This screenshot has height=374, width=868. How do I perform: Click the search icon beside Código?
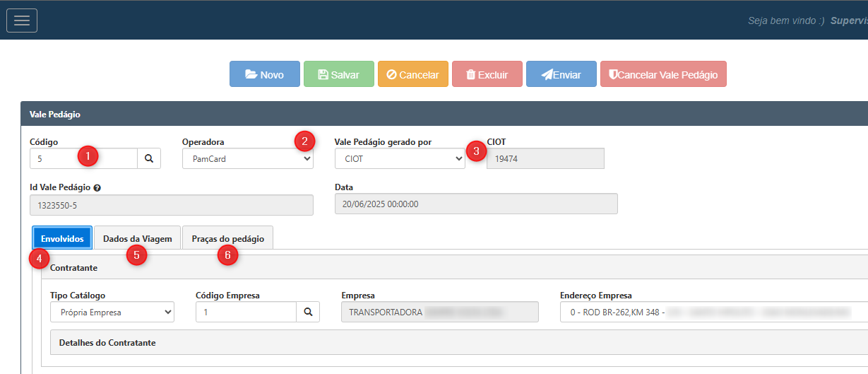click(149, 159)
